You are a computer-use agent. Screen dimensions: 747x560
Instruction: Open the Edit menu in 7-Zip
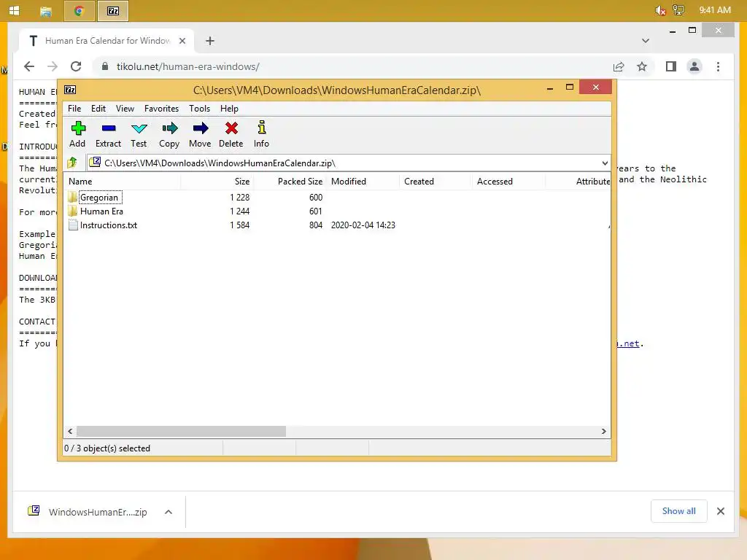[x=98, y=109]
